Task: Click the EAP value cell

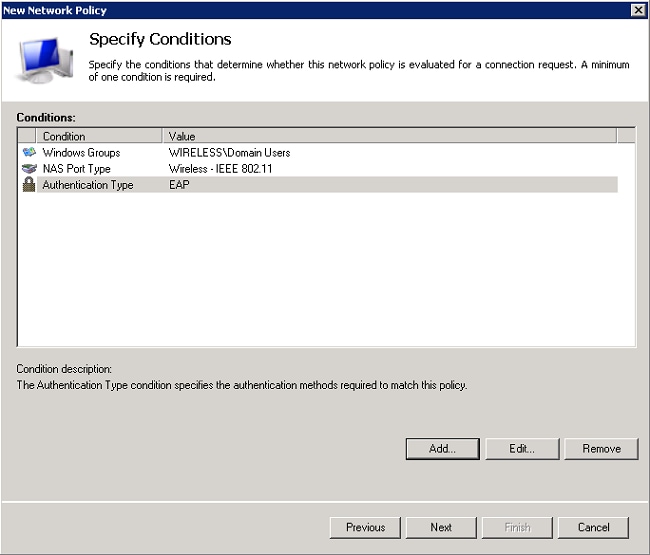Action: 179,185
